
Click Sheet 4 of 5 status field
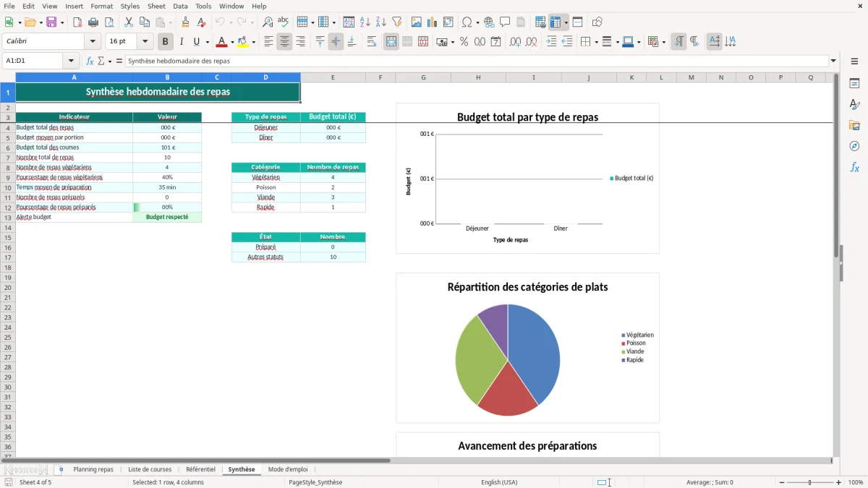[35, 482]
